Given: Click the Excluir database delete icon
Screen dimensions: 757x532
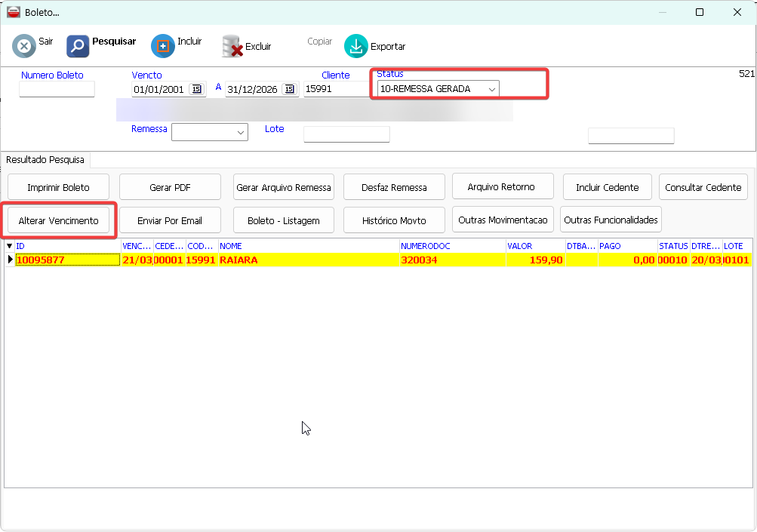Looking at the screenshot, I should [232, 47].
